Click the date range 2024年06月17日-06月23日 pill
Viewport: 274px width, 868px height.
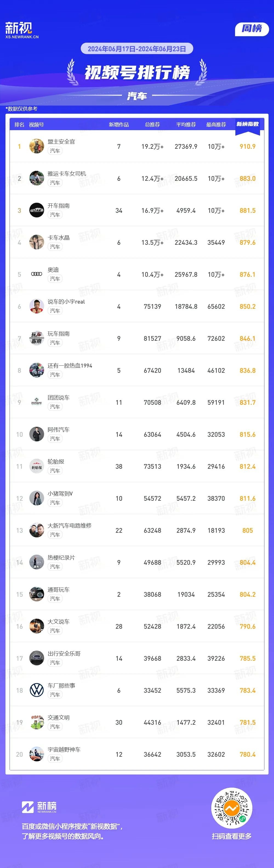click(137, 48)
